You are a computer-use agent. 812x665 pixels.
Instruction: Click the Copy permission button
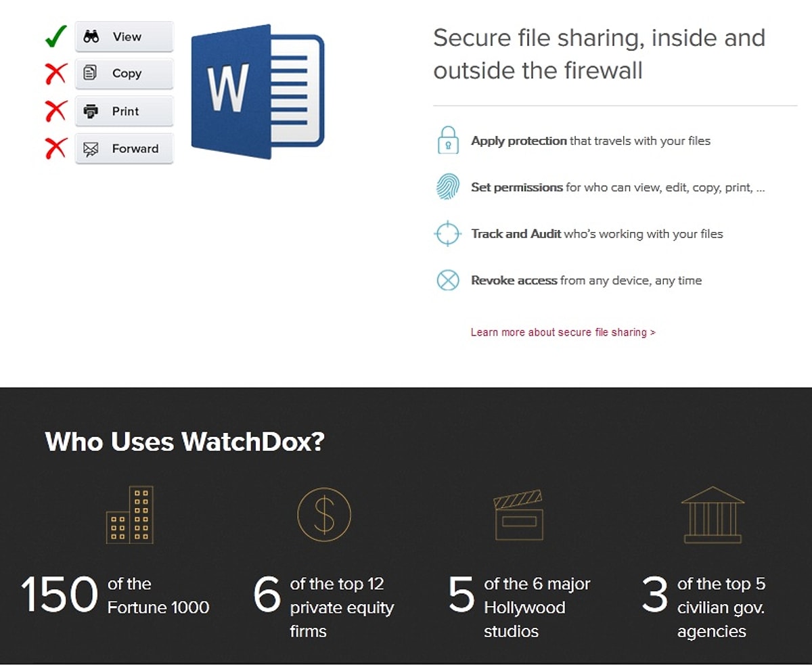click(x=124, y=74)
